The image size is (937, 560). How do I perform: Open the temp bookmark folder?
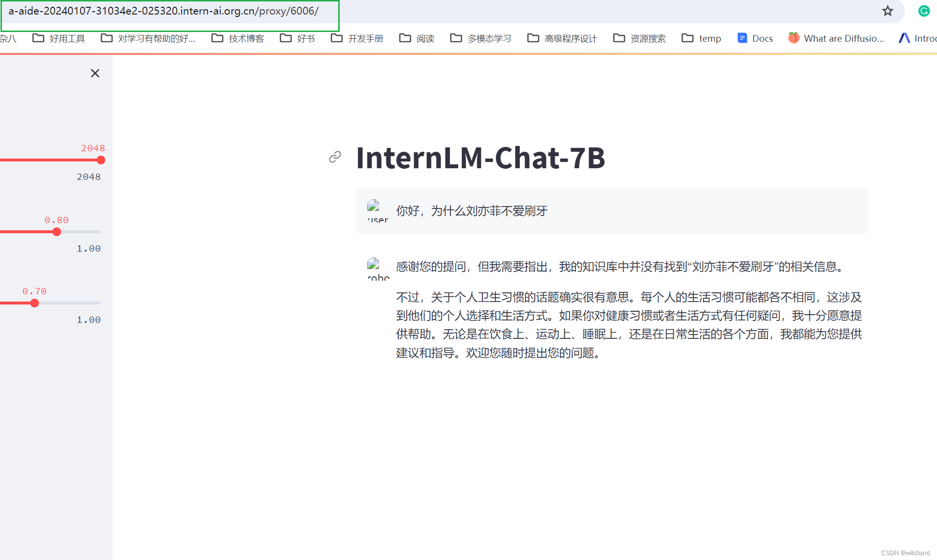click(701, 38)
